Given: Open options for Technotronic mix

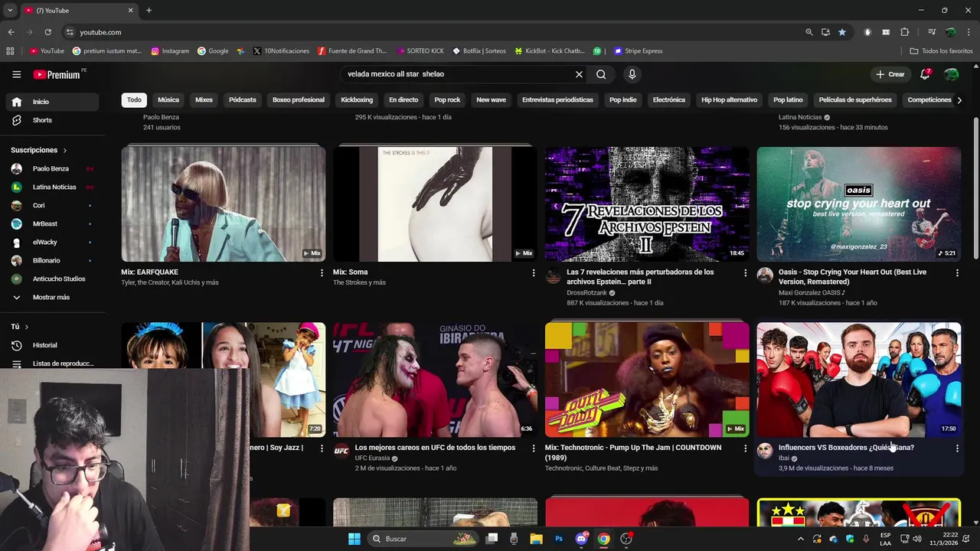Looking at the screenshot, I should tap(745, 448).
